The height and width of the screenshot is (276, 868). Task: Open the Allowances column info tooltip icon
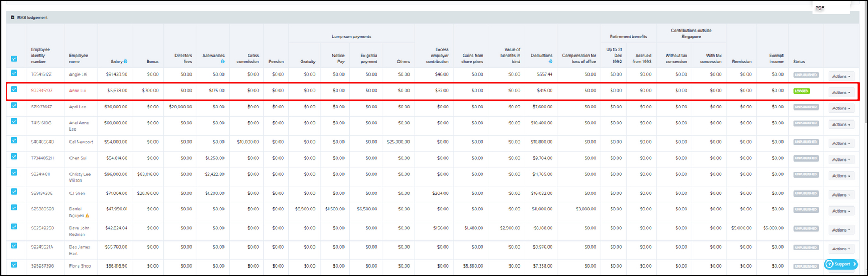click(x=222, y=62)
